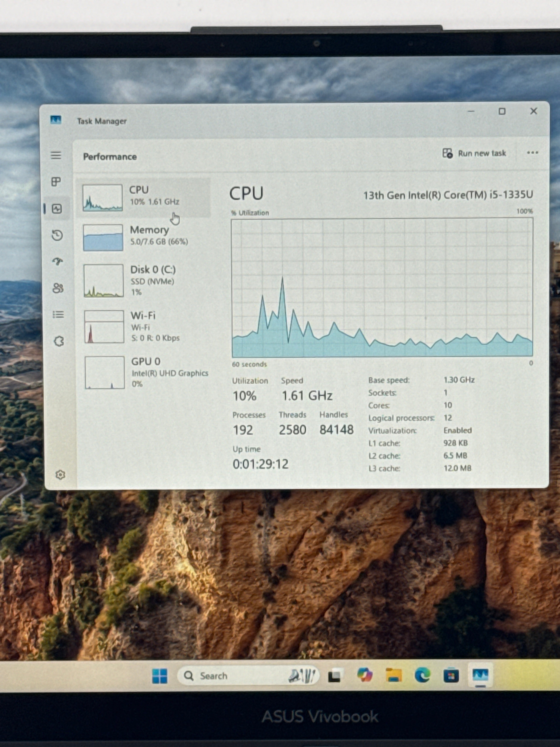Image resolution: width=560 pixels, height=747 pixels.
Task: Click the Virtualization value 'Enabled'
Action: point(457,430)
